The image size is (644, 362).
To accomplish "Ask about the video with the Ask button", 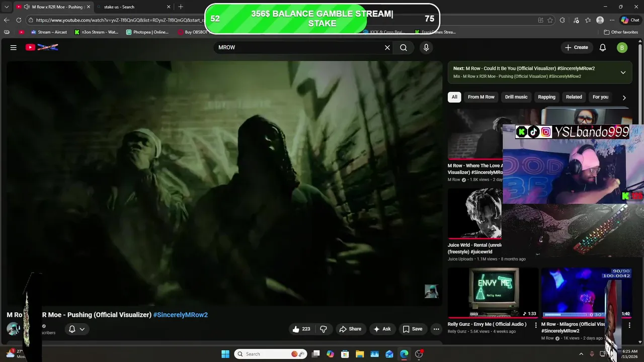I will point(382,329).
